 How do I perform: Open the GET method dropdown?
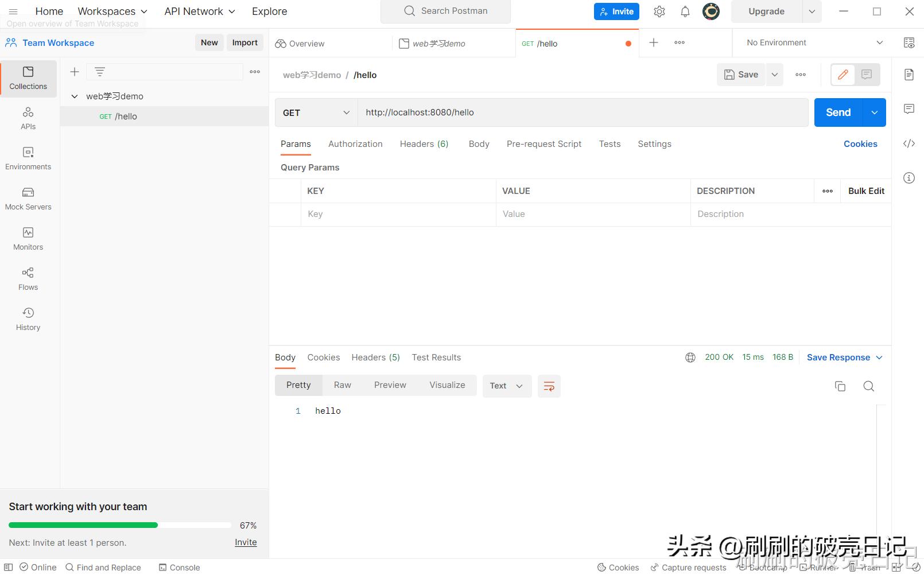[316, 112]
